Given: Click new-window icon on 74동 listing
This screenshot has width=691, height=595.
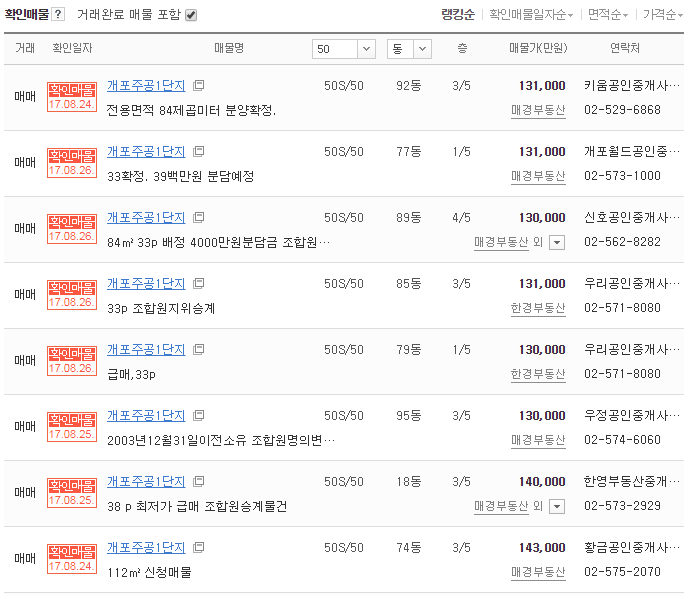Looking at the screenshot, I should pos(199,547).
